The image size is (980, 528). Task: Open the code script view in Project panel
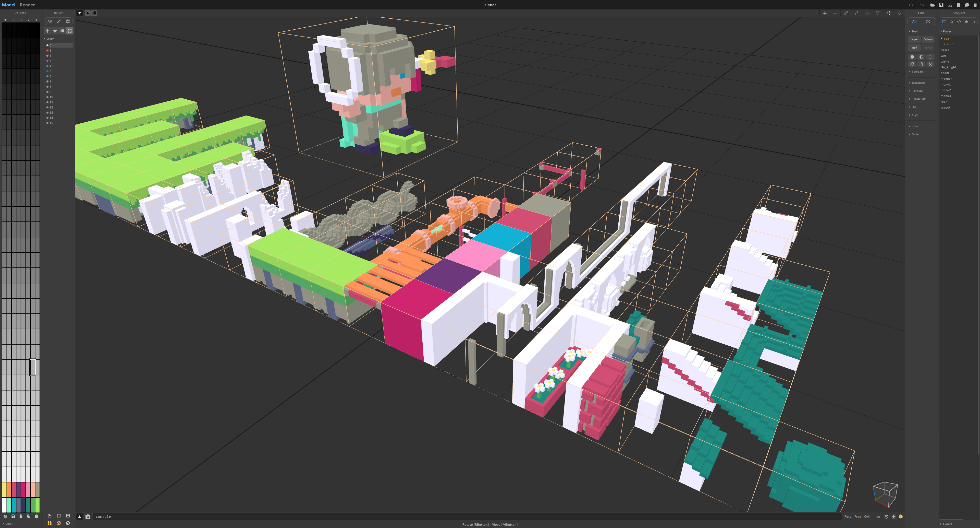(959, 21)
